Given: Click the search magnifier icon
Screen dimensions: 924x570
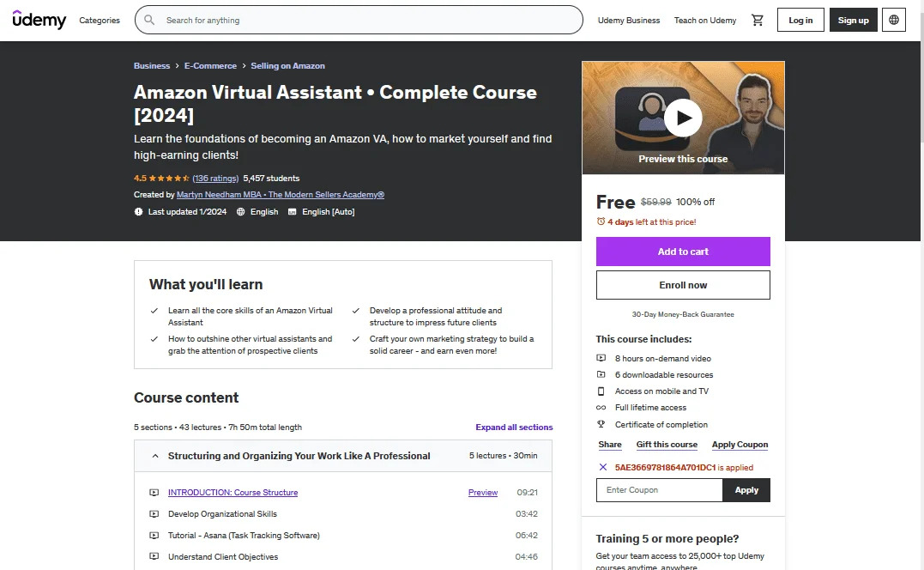Looking at the screenshot, I should [149, 20].
